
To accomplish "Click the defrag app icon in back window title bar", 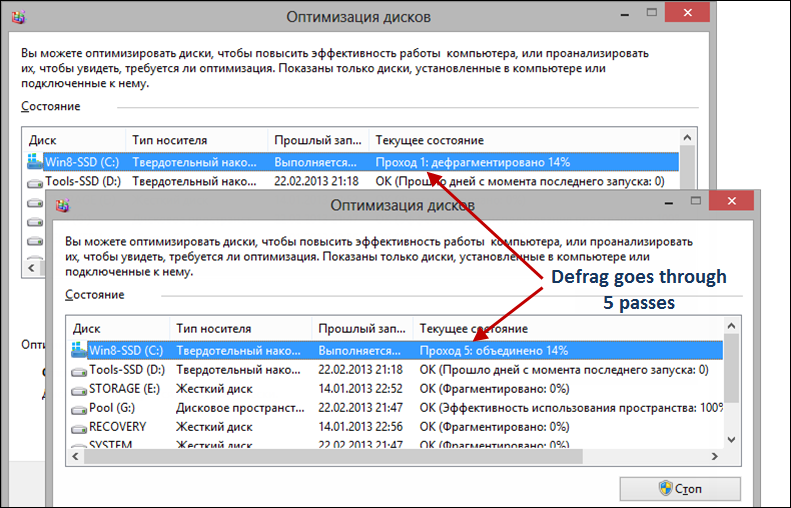I will coord(19,17).
